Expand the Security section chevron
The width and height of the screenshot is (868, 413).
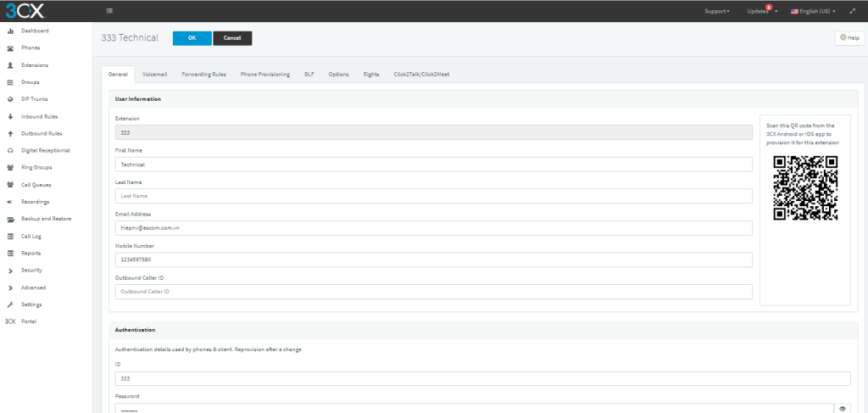(x=10, y=271)
